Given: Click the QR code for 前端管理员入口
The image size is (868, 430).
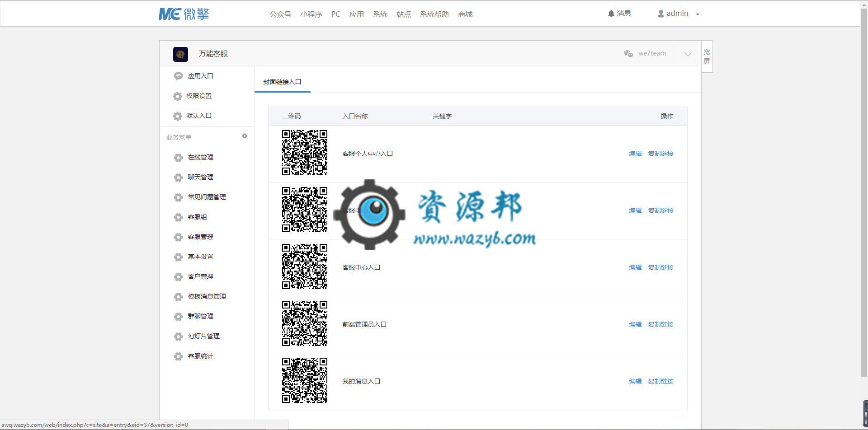Looking at the screenshot, I should click(305, 323).
